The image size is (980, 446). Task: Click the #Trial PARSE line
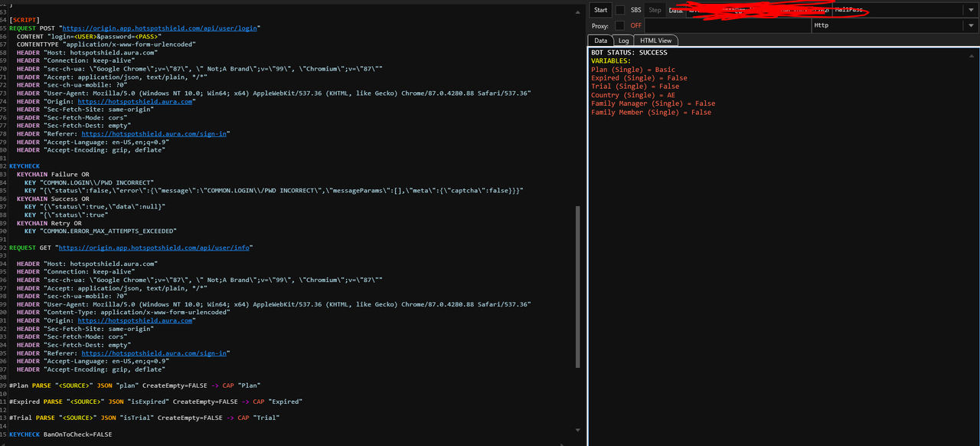tap(144, 418)
